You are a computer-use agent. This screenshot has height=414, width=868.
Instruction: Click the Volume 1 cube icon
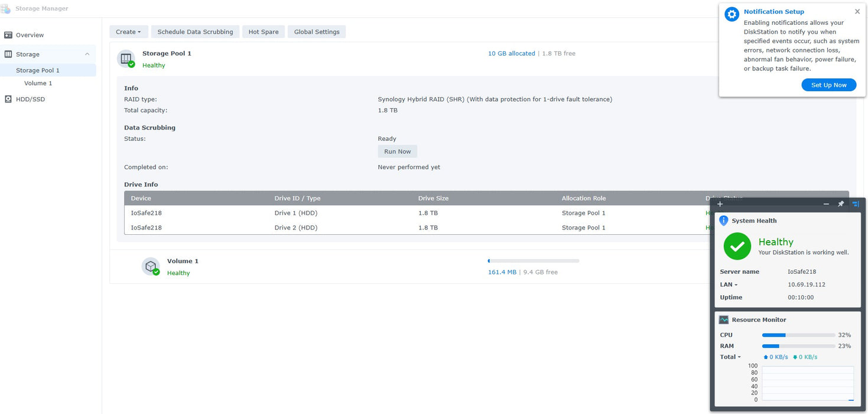coord(151,266)
